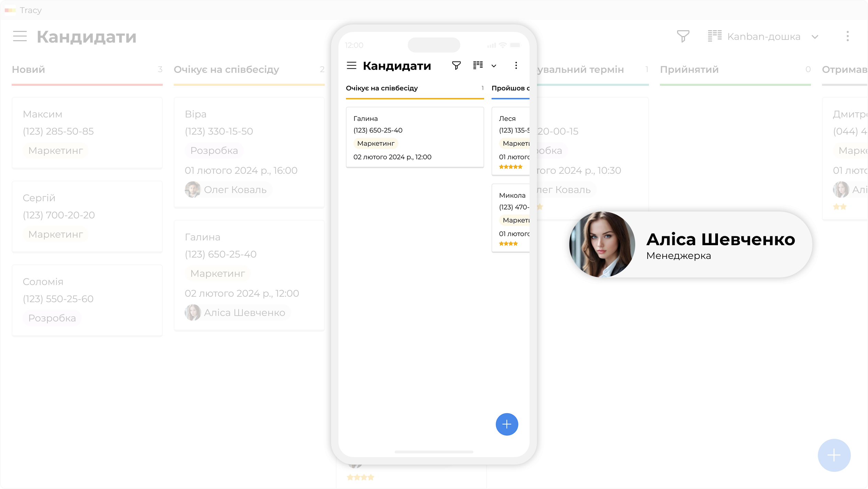868x489 pixels.
Task: Click the Маркетинг tag on Сергій card
Action: tap(56, 234)
